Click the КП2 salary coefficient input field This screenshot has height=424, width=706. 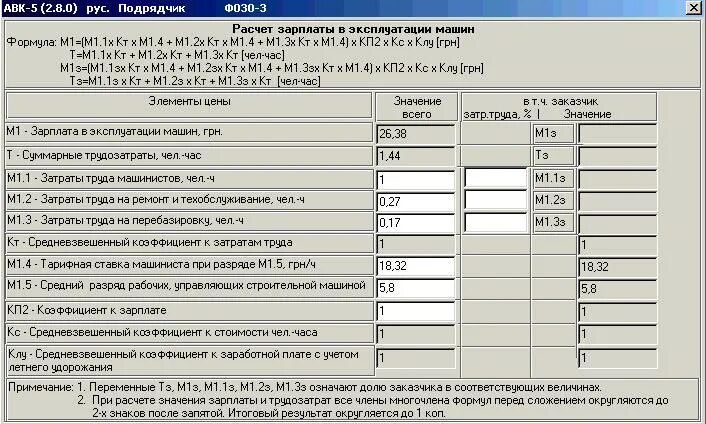coord(416,311)
